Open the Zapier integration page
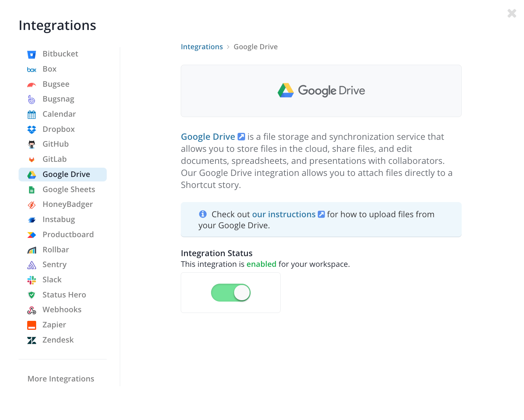The image size is (524, 420). point(54,325)
